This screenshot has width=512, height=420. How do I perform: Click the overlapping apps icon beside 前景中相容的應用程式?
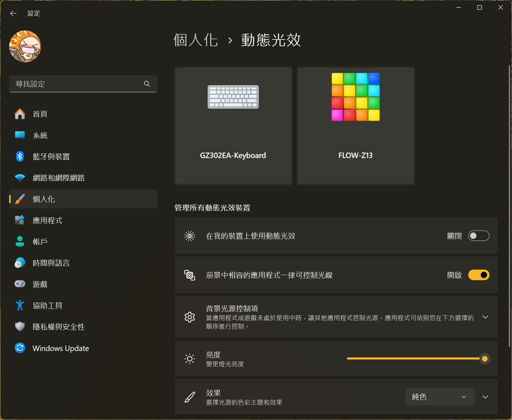pos(190,275)
